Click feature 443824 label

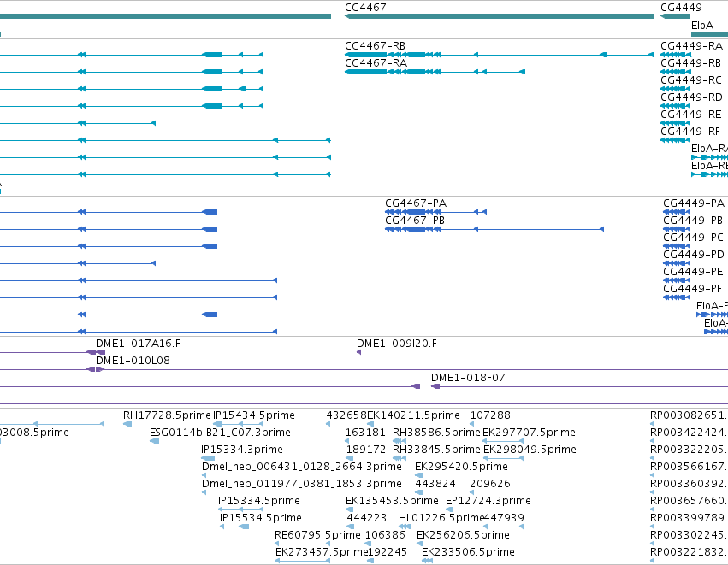click(435, 484)
